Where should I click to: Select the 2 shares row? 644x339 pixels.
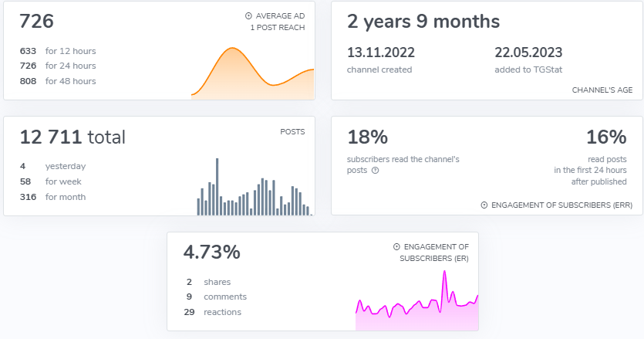click(x=208, y=282)
